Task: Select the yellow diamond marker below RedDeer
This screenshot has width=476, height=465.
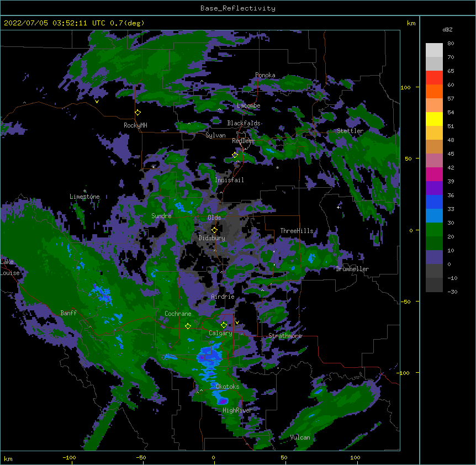Action: point(235,155)
